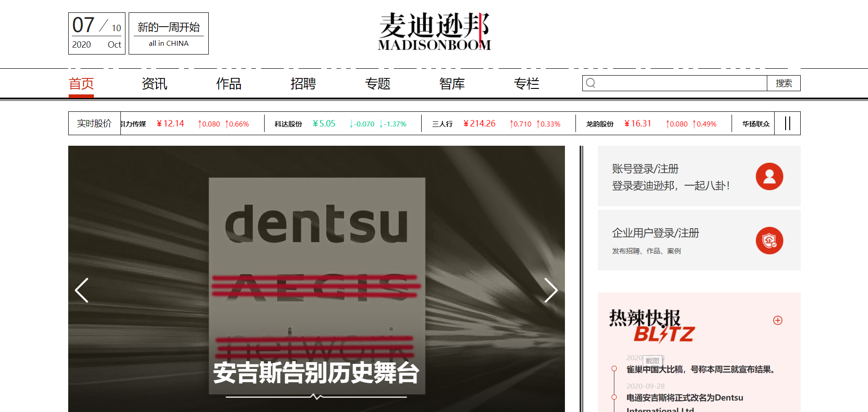
Task: Click the 搜索 search button
Action: point(783,83)
